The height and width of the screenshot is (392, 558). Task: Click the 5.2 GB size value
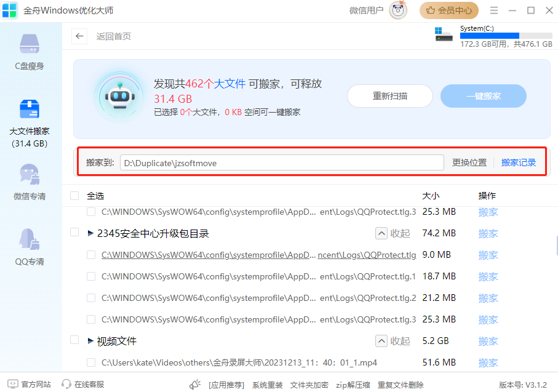click(x=436, y=341)
